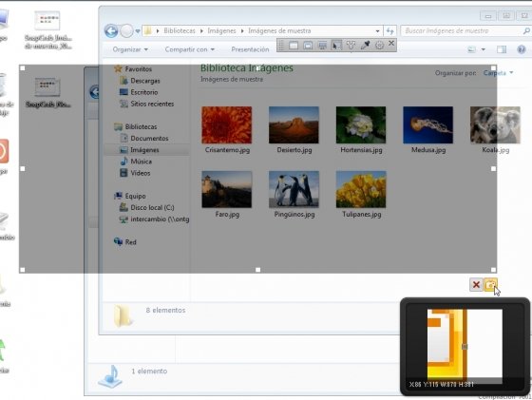Open SnapCrab settings gear icon
The image size is (532, 400).
pos(379,45)
